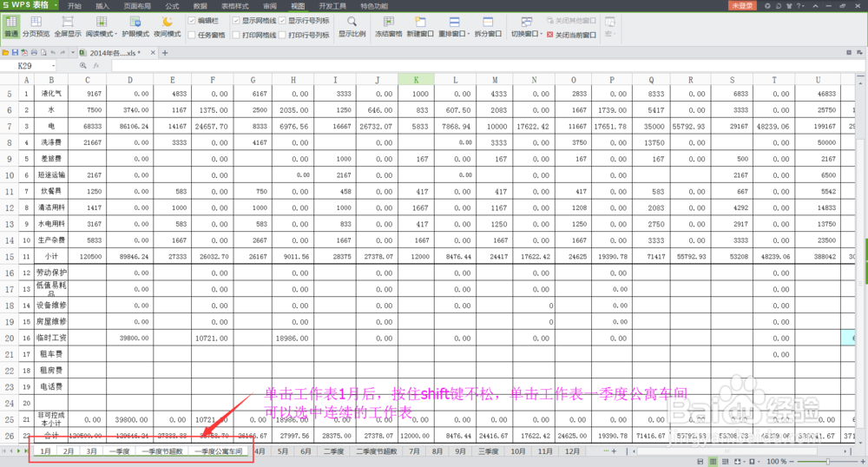
Task: Select the 一季度公寓车间 sheet tab
Action: point(219,451)
